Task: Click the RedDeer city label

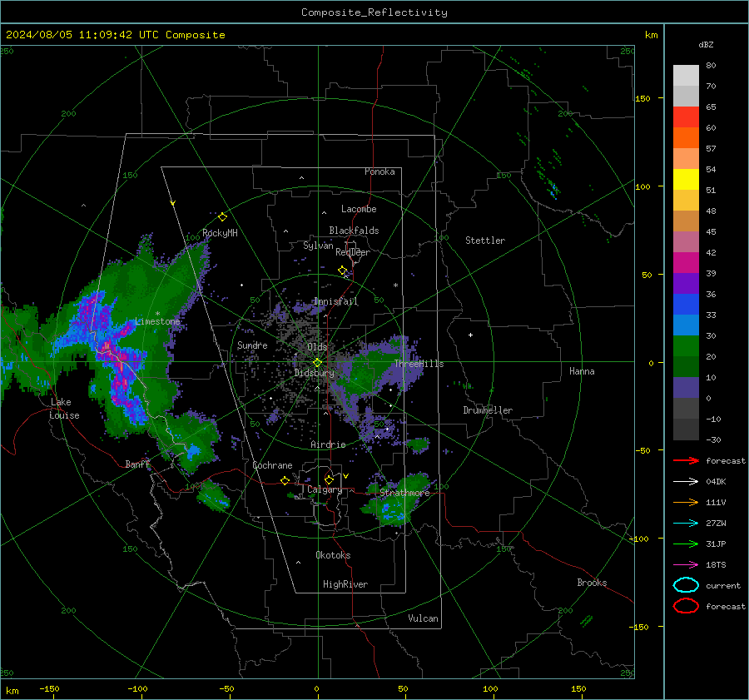Action: (353, 252)
